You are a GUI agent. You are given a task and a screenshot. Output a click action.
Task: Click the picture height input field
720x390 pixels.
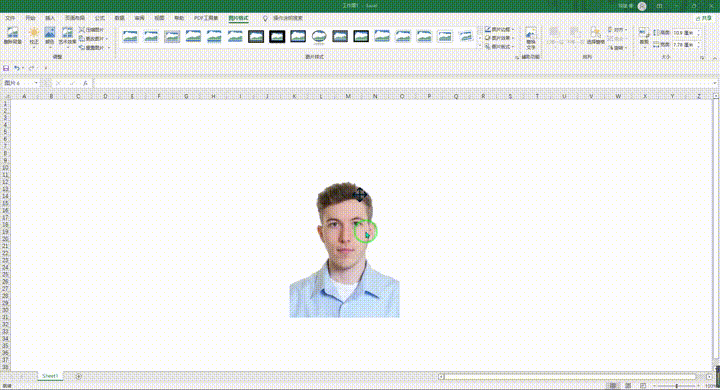coord(685,33)
